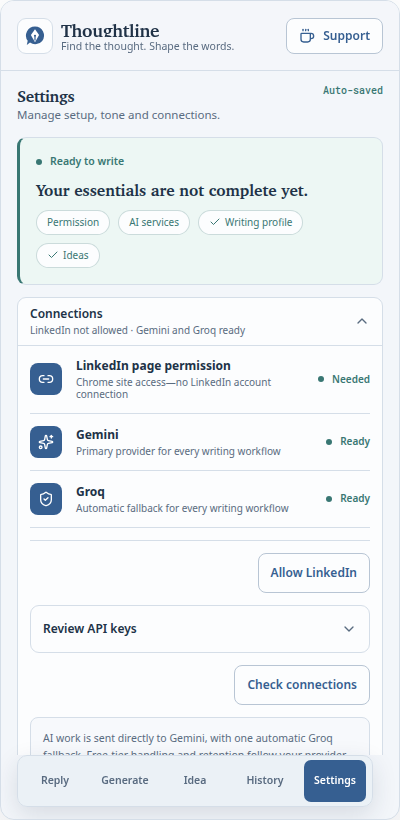Click 'Automatic fallback for every writing workflow' text
This screenshot has height=820, width=400.
(182, 508)
